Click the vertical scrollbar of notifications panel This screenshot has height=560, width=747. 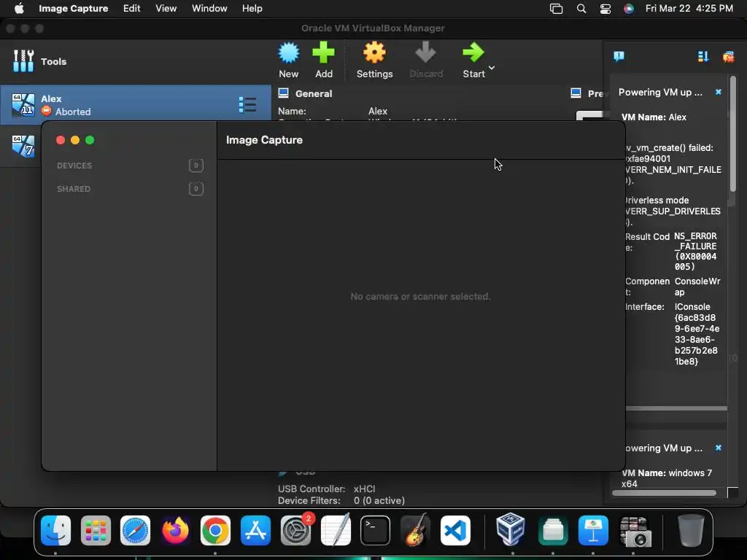coord(732,133)
